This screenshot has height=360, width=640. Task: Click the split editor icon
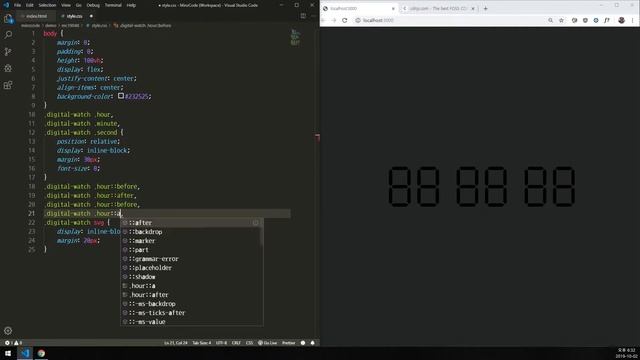[303, 16]
